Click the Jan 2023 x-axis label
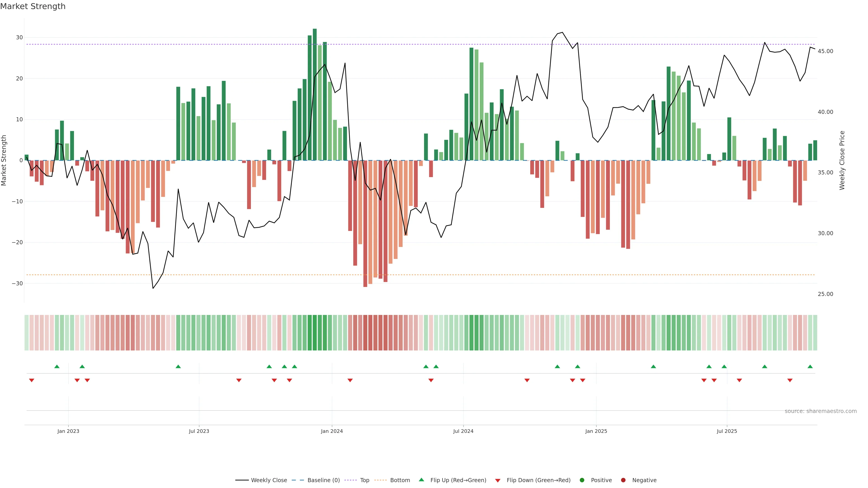The width and height of the screenshot is (868, 488). tap(68, 431)
